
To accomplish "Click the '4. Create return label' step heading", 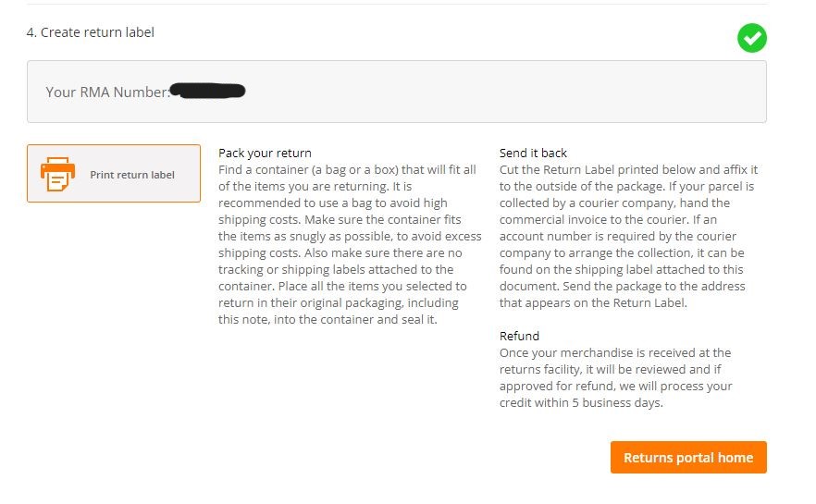I will pos(91,32).
